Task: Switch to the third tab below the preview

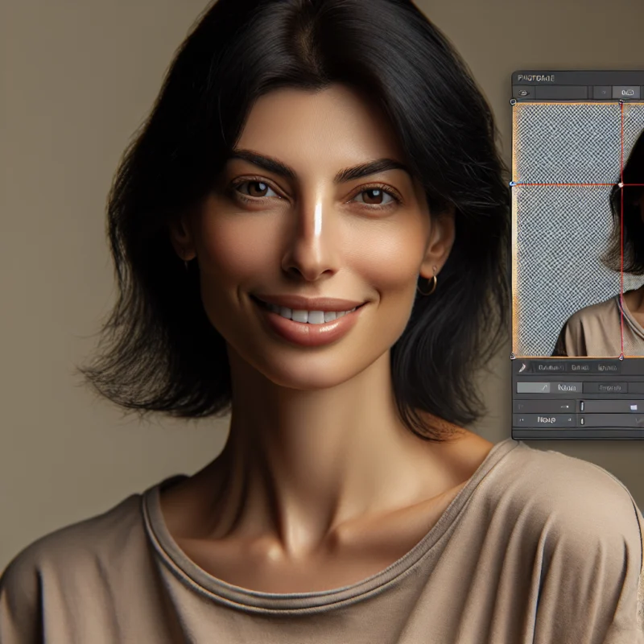Action: point(608,367)
